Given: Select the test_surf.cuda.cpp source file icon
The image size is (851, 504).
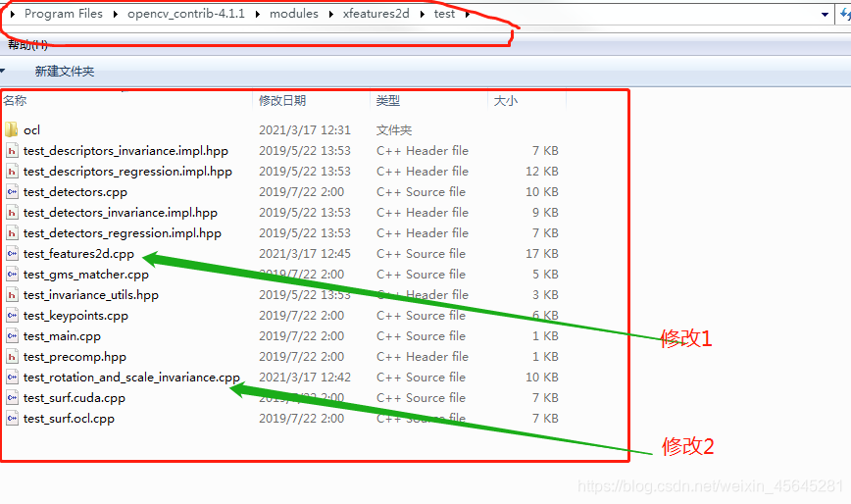Looking at the screenshot, I should [12, 398].
